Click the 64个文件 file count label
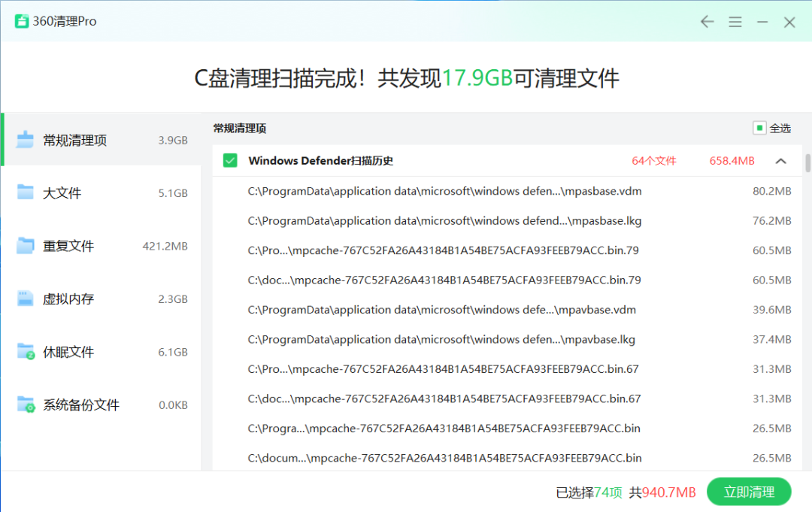Image resolution: width=812 pixels, height=512 pixels. tap(653, 161)
